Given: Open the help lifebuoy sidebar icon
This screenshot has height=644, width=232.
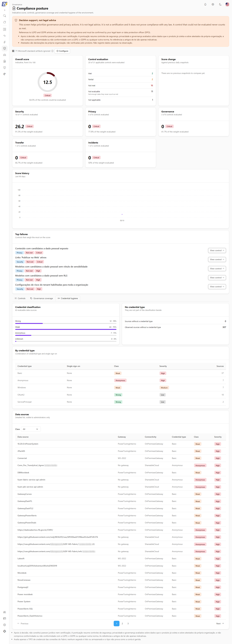Looking at the screenshot, I should pos(4,631).
